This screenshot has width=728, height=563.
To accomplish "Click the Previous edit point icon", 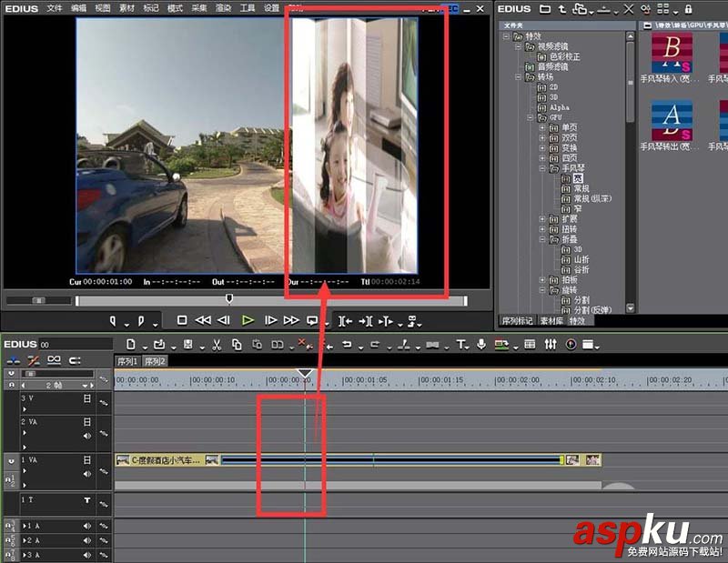I will click(x=345, y=321).
